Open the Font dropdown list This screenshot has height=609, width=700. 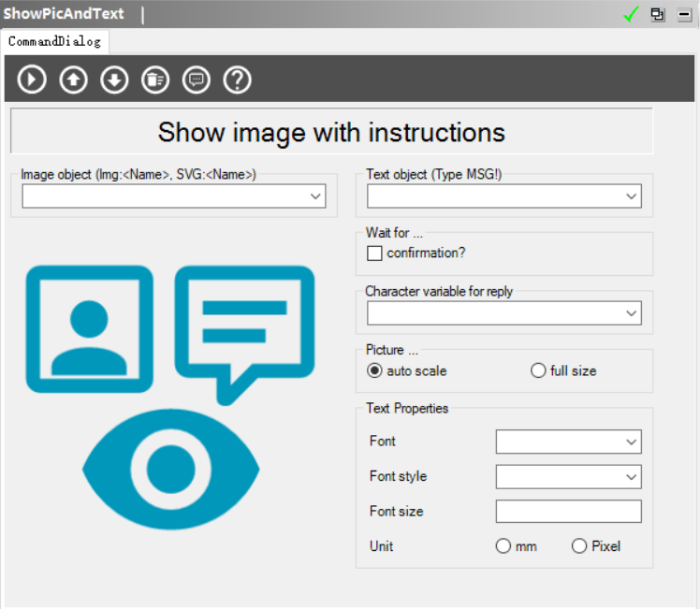(632, 442)
